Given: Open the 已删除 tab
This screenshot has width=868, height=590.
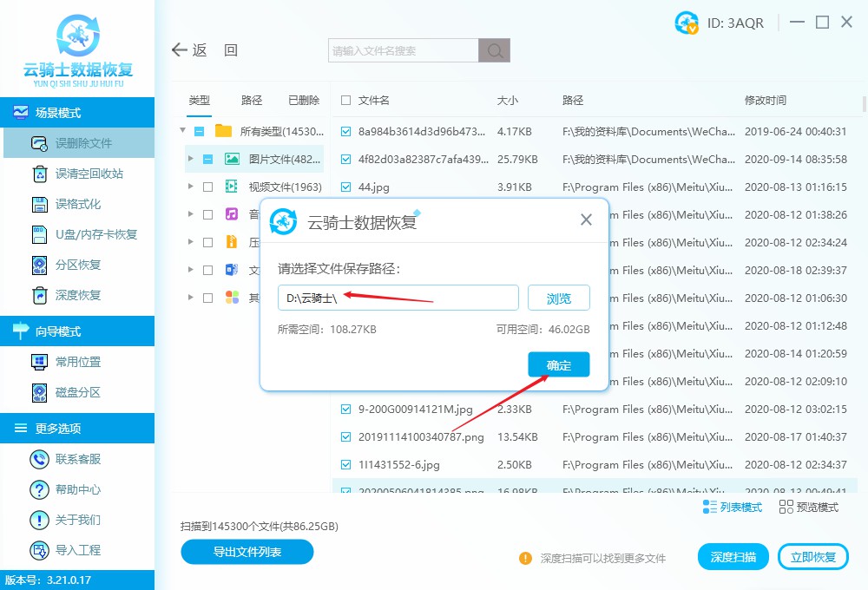Looking at the screenshot, I should click(x=303, y=100).
